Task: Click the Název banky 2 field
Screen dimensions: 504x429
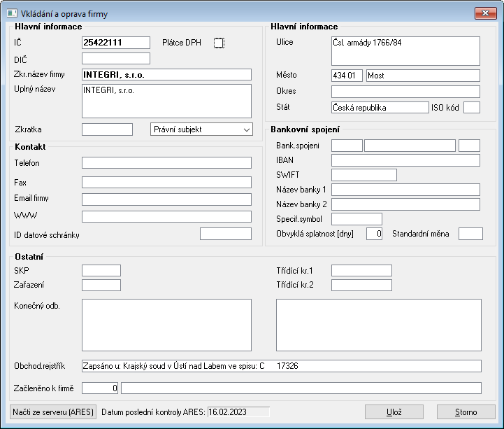Action: 405,204
